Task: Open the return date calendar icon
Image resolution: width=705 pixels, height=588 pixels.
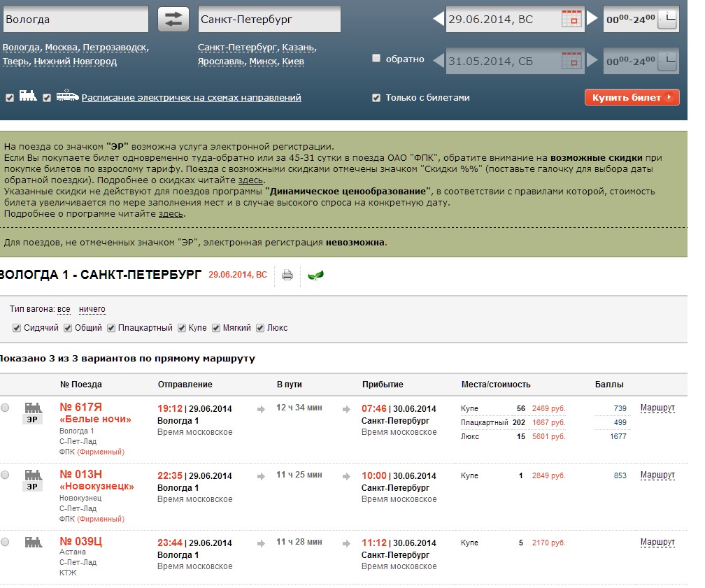Action: coord(571,60)
